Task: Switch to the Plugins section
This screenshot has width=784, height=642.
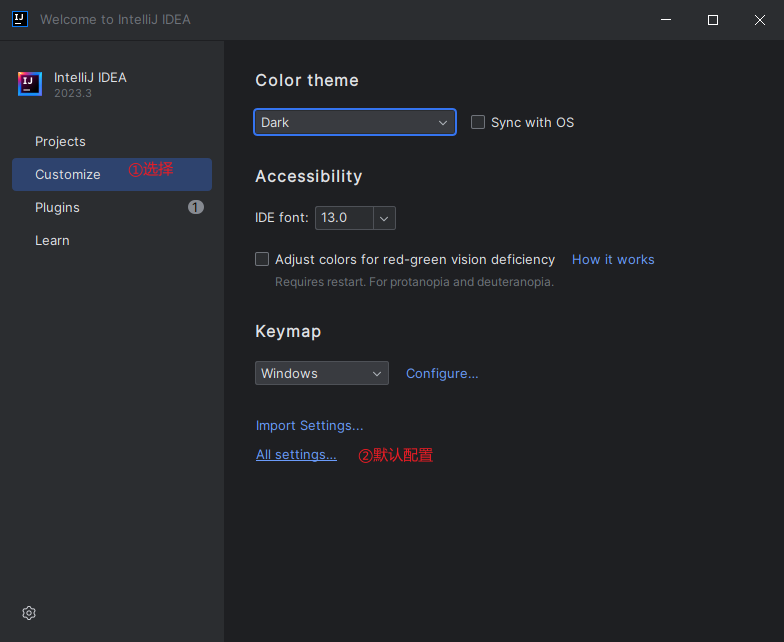Action: pyautogui.click(x=57, y=208)
